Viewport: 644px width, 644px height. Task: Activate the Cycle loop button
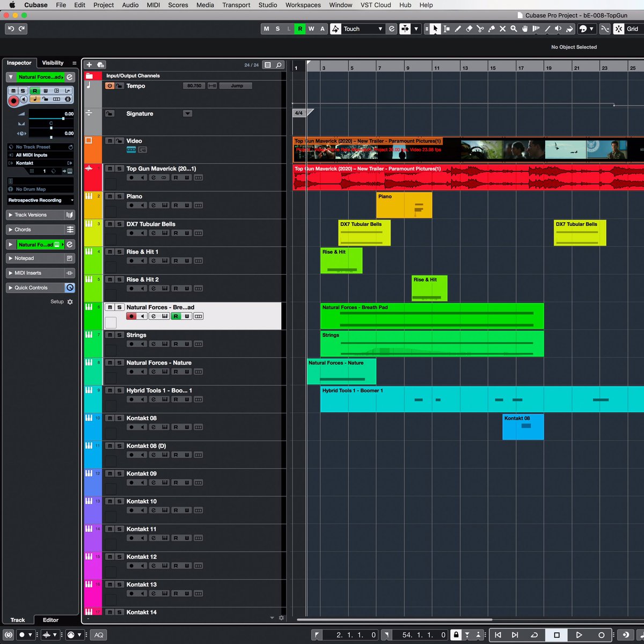click(535, 635)
